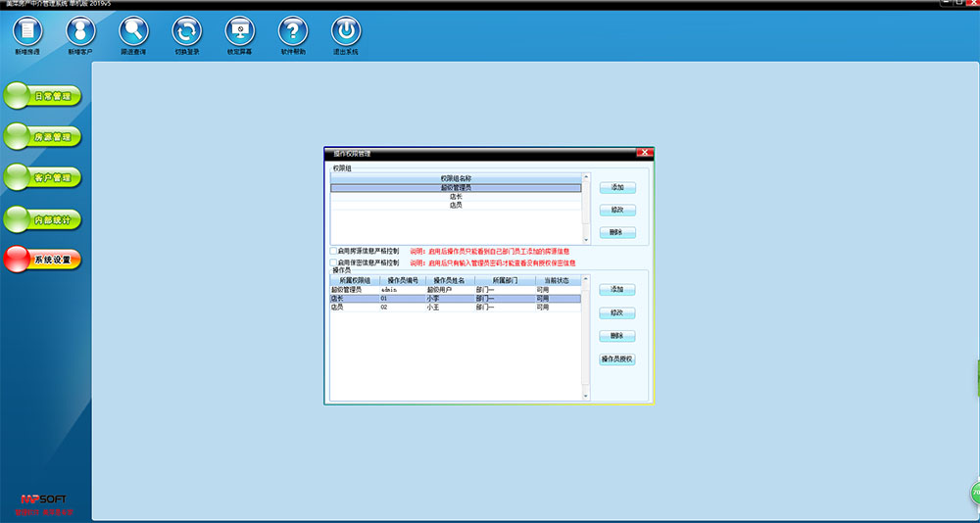Open the 房源管理 sidebar menu

pyautogui.click(x=42, y=137)
